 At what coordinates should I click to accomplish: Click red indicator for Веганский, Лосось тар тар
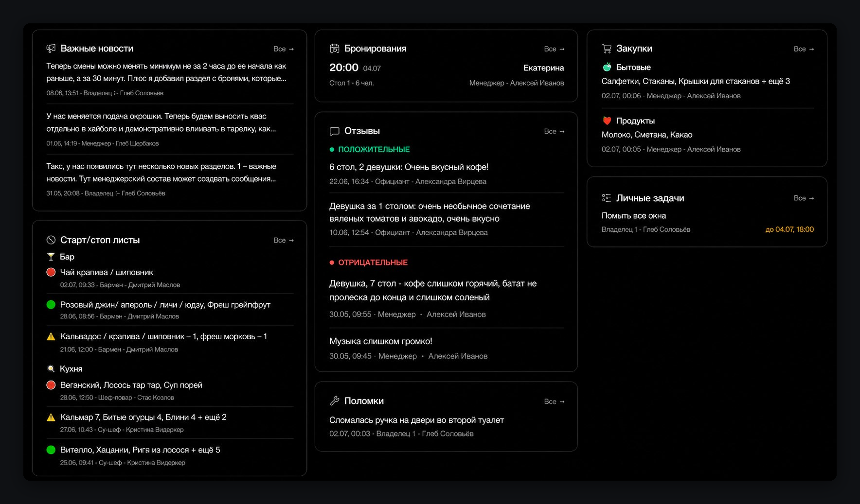[x=51, y=385]
